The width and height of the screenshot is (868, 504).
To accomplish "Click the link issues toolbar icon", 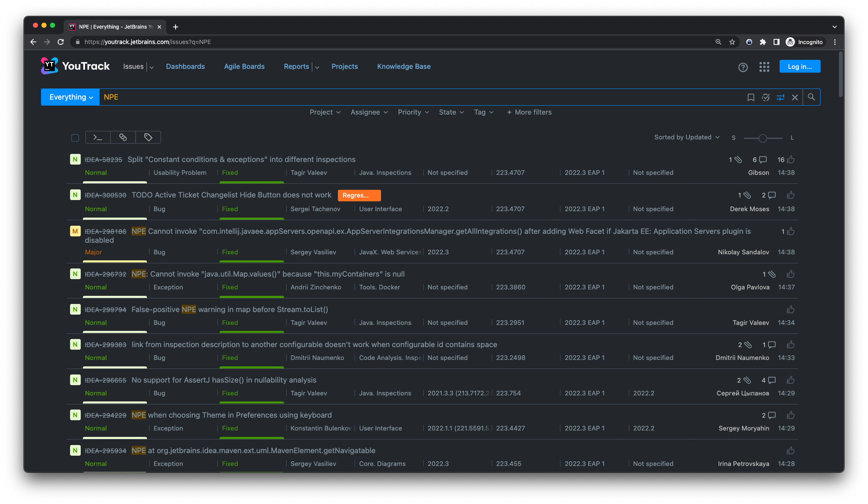I will coord(123,137).
